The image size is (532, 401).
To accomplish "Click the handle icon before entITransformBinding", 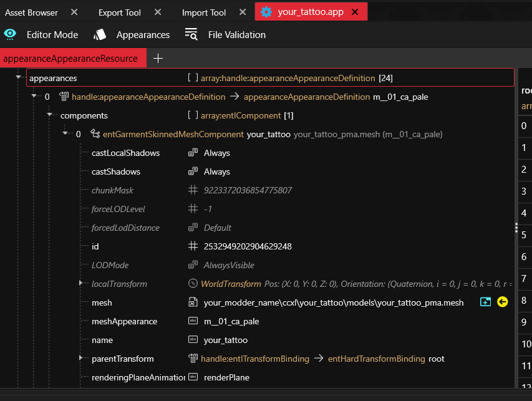I will coord(193,359).
